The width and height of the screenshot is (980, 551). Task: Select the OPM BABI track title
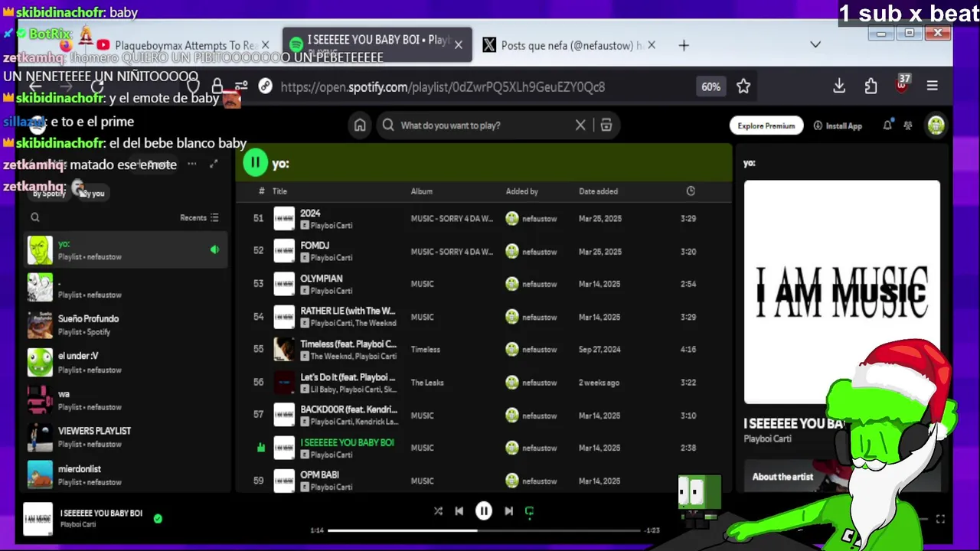(319, 475)
